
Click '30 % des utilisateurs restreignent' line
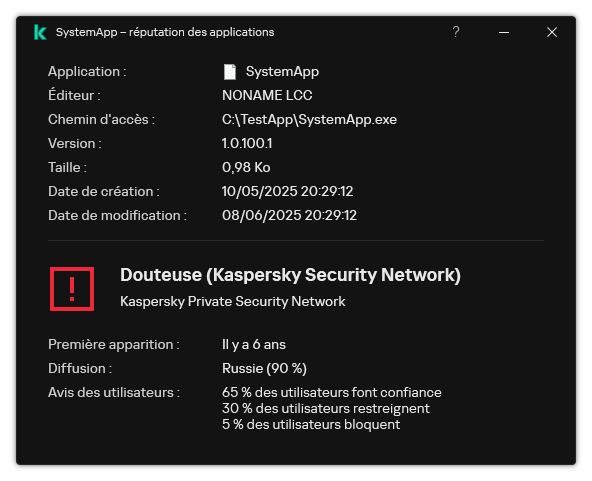(326, 409)
